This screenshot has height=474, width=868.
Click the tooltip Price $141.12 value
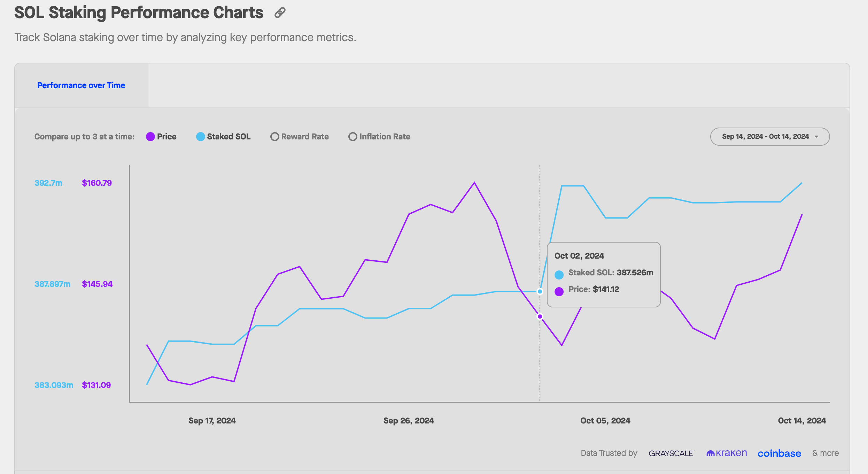[606, 289]
